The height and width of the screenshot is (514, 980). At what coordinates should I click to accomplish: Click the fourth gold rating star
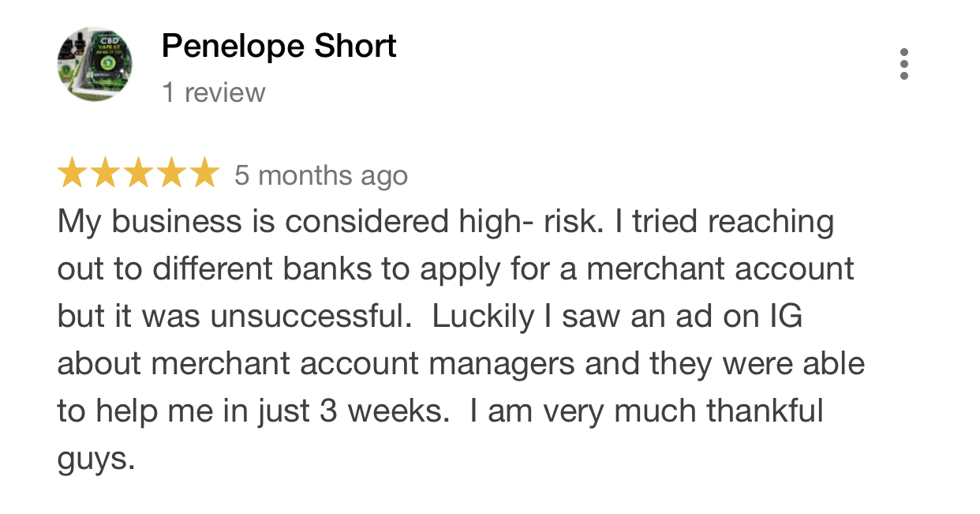(170, 173)
